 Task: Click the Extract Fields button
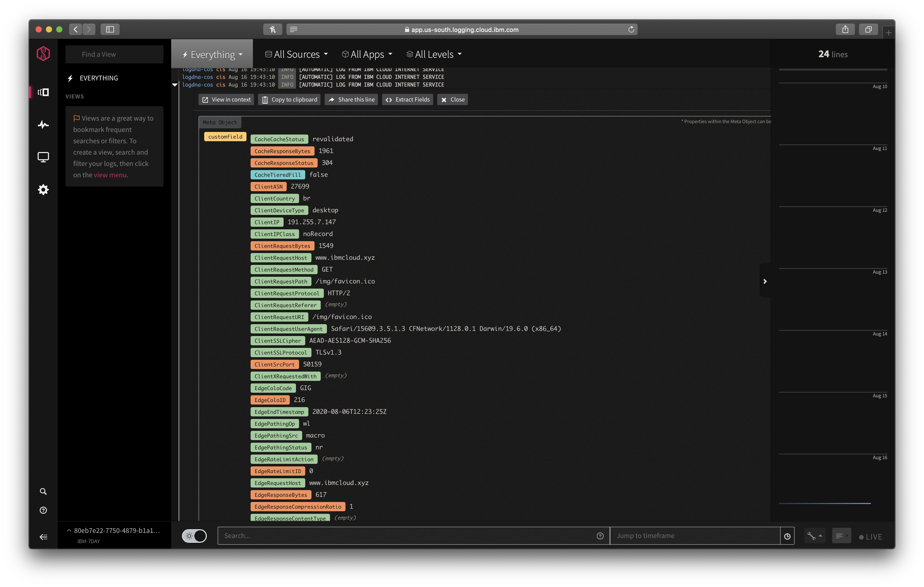pos(408,100)
